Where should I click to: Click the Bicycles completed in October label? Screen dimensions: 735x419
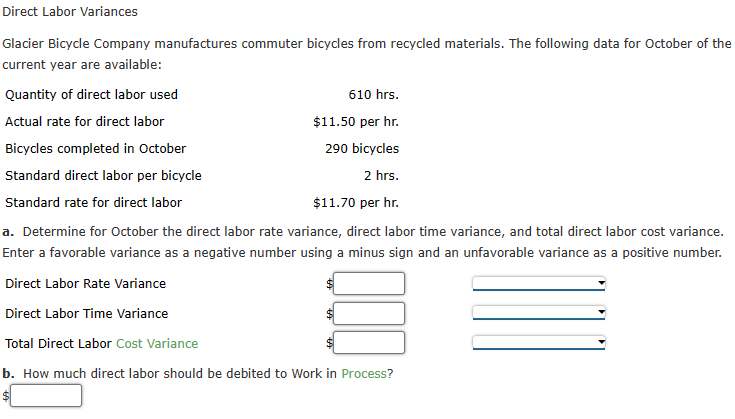[96, 149]
